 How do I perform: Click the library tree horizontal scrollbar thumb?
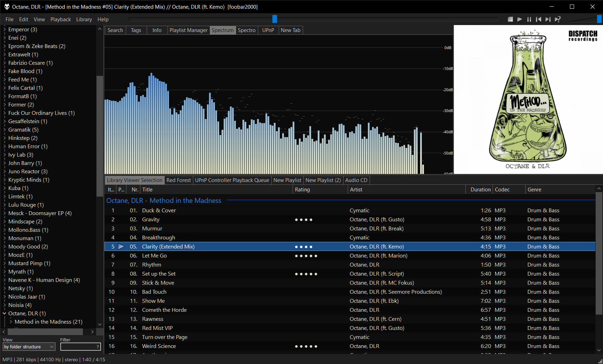[45, 332]
